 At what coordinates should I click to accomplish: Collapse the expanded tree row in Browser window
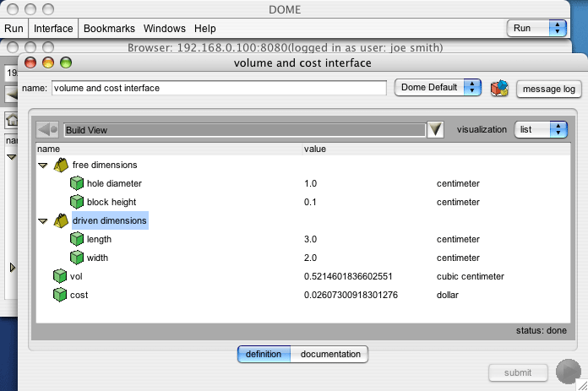pyautogui.click(x=12, y=157)
